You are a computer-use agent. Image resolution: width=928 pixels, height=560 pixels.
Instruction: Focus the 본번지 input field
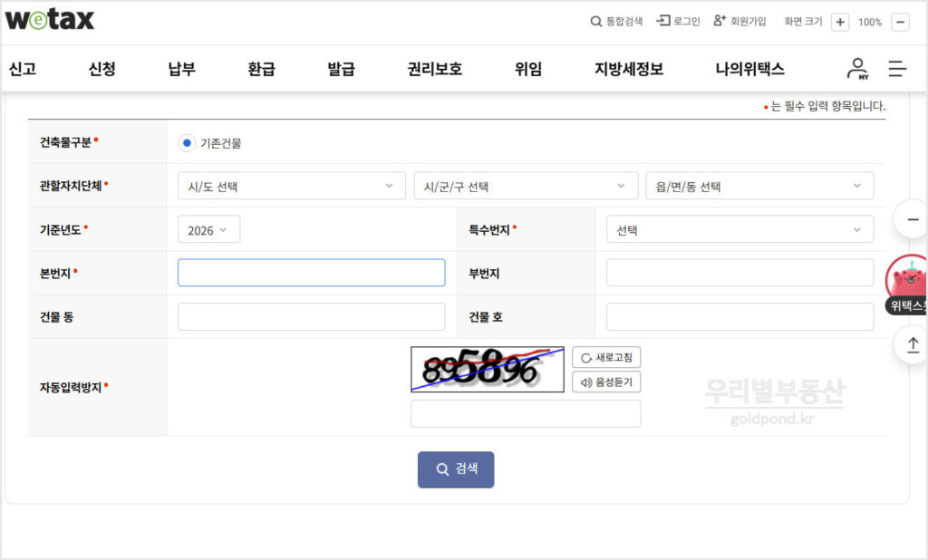(x=312, y=273)
